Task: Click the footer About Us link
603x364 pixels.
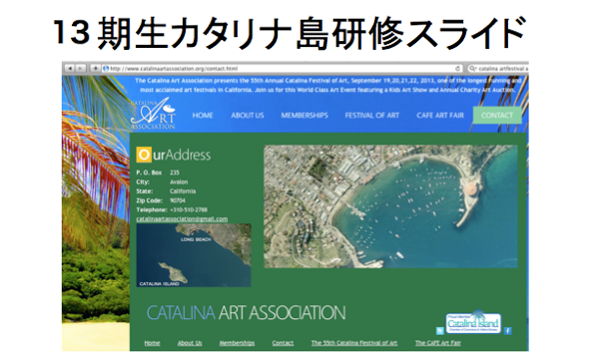Action: point(190,343)
